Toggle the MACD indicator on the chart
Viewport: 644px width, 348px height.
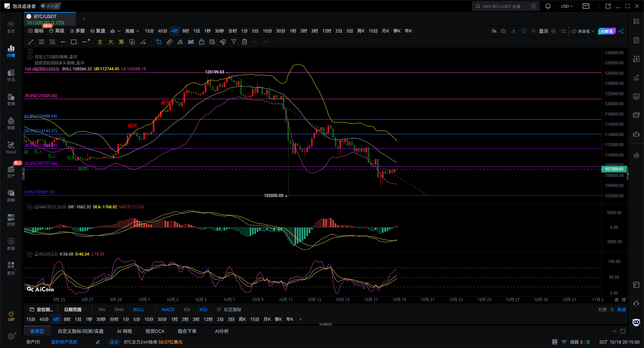tap(168, 309)
